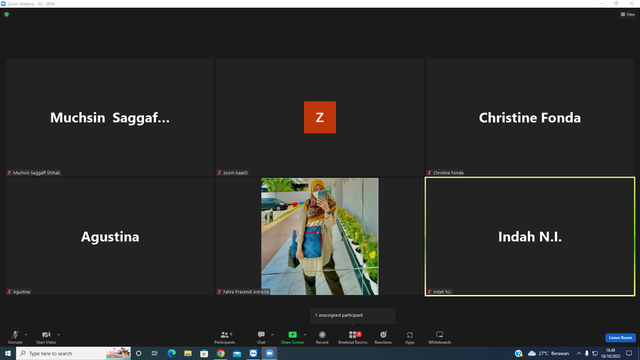
Task: Start recording with Record button
Action: point(322,337)
